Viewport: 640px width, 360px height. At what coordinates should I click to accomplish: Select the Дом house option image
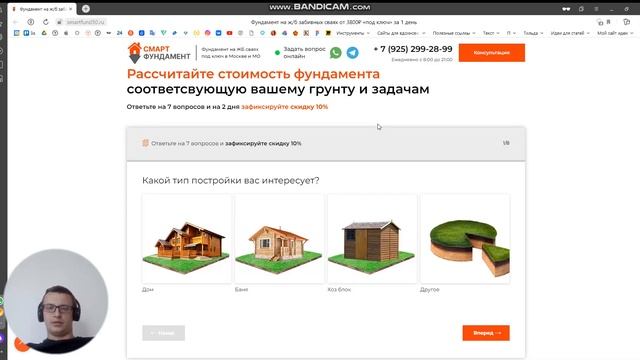point(186,239)
